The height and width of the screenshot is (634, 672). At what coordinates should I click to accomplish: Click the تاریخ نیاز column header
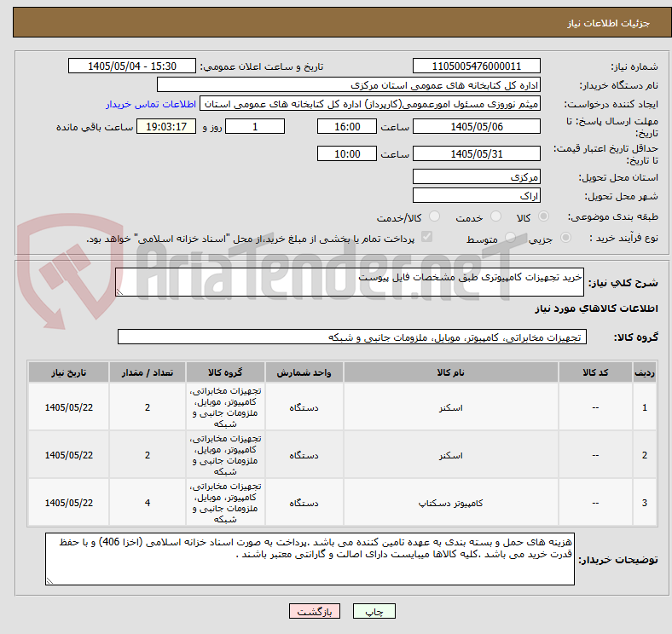click(x=68, y=372)
